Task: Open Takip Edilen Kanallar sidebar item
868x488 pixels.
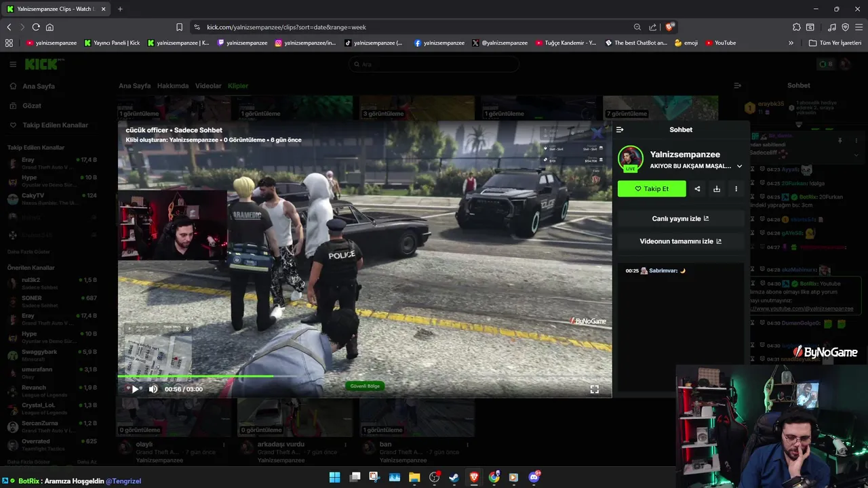Action: tap(49, 125)
